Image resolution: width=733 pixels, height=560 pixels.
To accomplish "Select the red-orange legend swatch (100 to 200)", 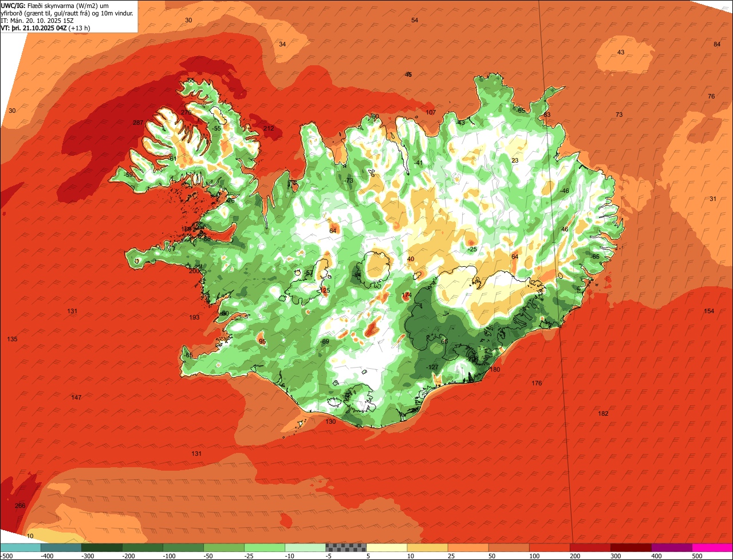I will pyautogui.click(x=549, y=547).
